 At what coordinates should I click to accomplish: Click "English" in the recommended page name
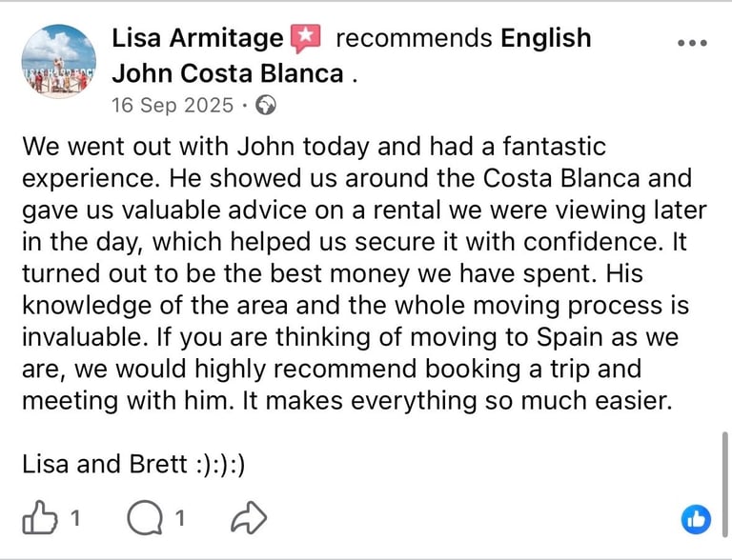point(545,39)
